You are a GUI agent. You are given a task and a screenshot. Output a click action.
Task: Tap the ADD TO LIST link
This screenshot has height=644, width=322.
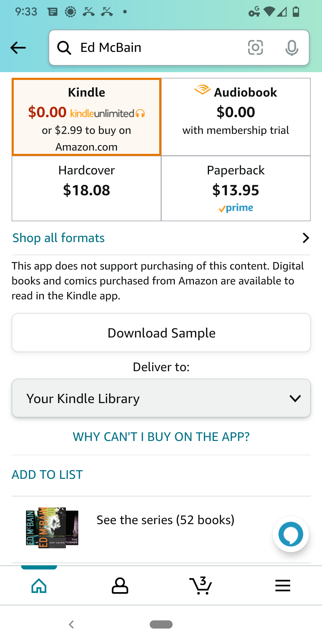pos(47,475)
